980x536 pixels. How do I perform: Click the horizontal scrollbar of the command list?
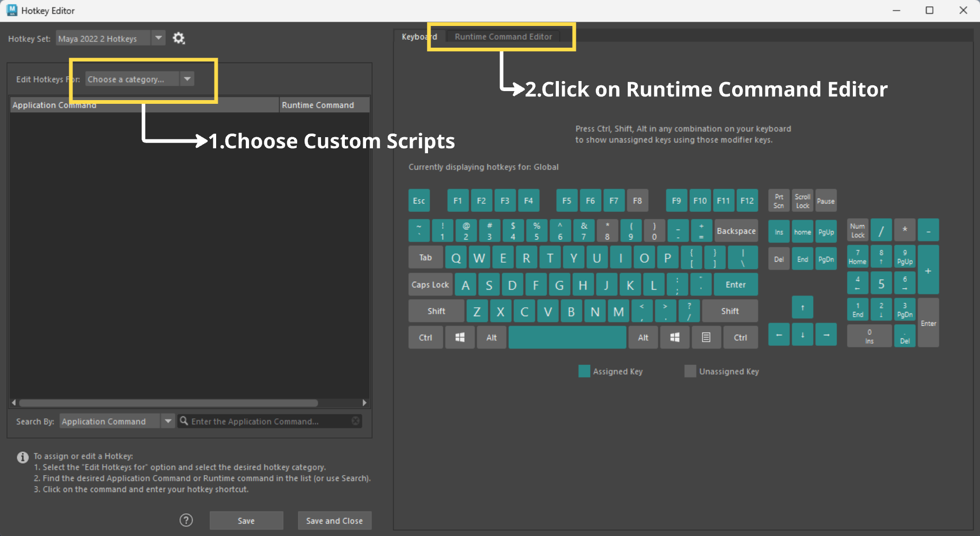click(x=168, y=403)
